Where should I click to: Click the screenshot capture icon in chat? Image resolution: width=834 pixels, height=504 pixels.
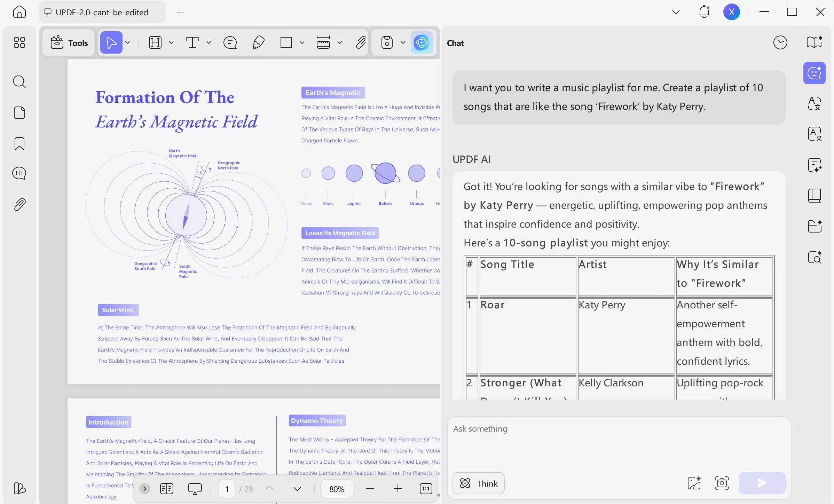[722, 483]
